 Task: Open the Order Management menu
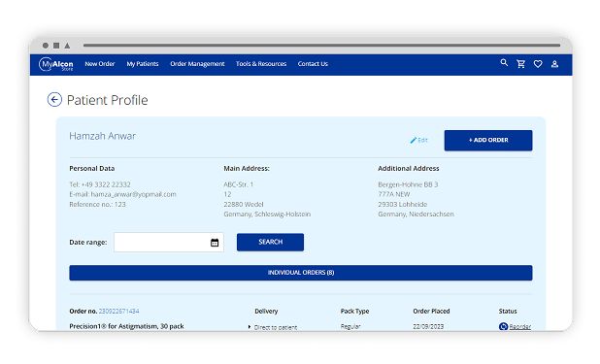(197, 64)
